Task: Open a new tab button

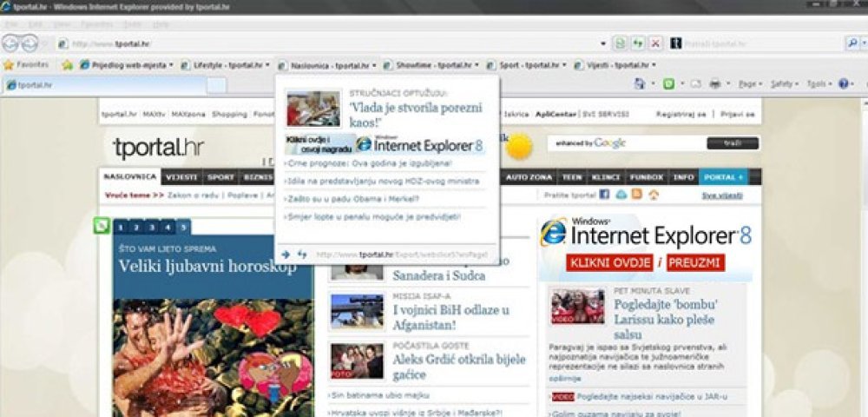Action: pos(216,86)
